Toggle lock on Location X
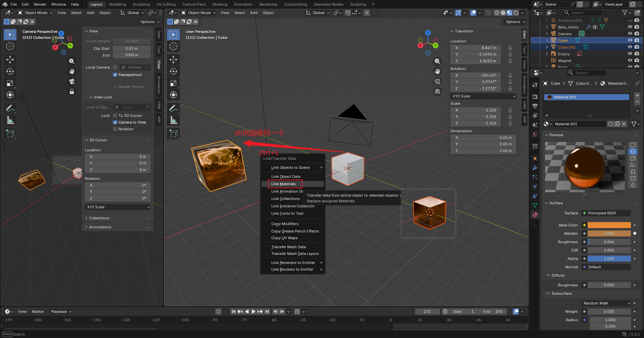644x338 pixels. [x=510, y=48]
